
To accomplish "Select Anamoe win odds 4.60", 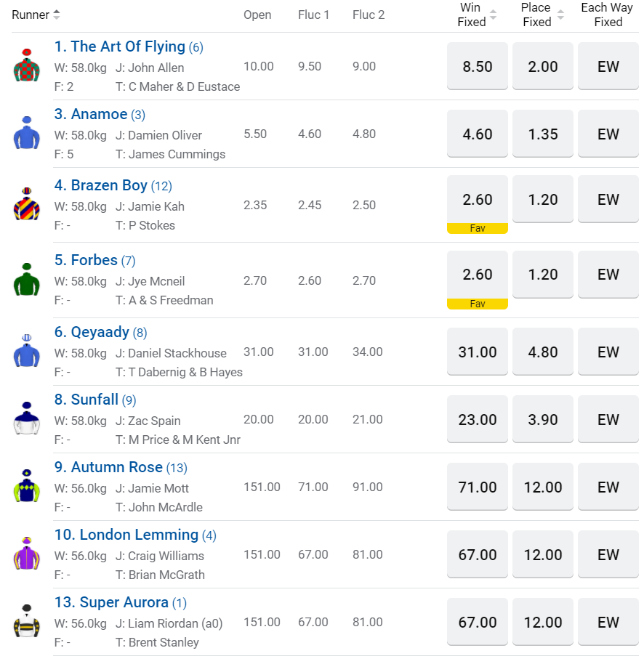I will (x=478, y=134).
